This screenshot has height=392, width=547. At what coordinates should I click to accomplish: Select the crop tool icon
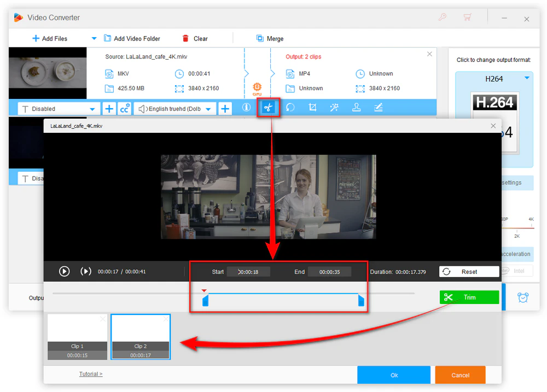pos(312,107)
